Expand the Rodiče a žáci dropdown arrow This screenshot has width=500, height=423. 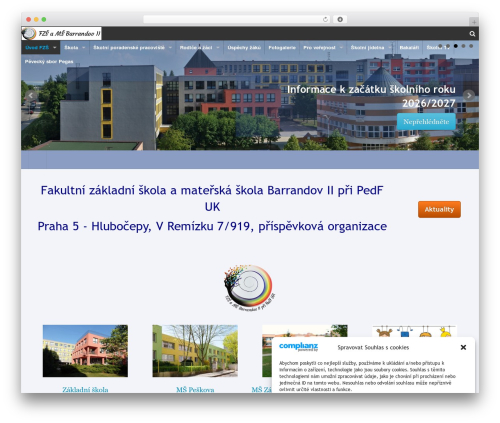pos(218,48)
